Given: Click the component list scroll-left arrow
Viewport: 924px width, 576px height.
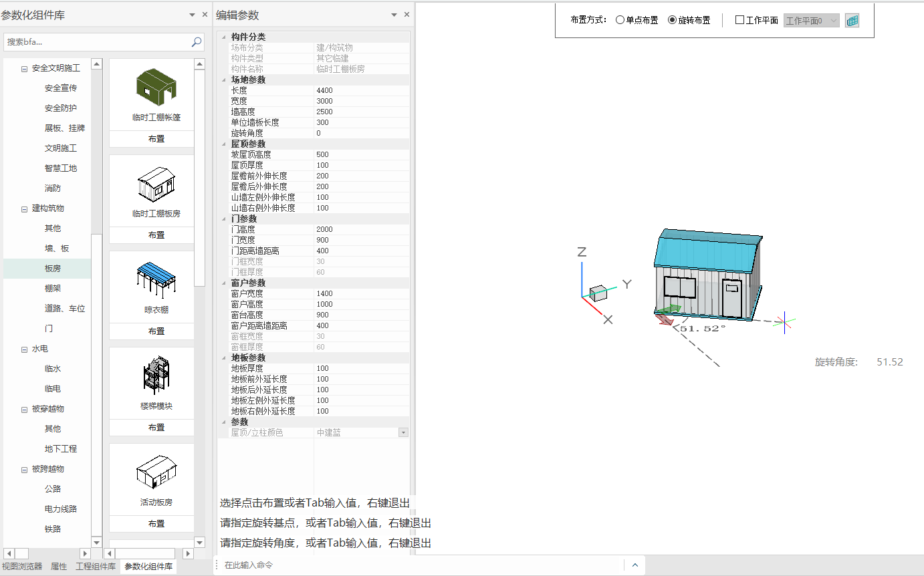Looking at the screenshot, I should [x=110, y=553].
